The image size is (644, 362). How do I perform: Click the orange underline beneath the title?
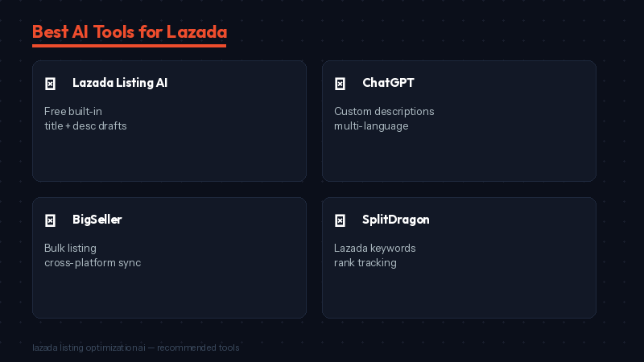coord(129,46)
